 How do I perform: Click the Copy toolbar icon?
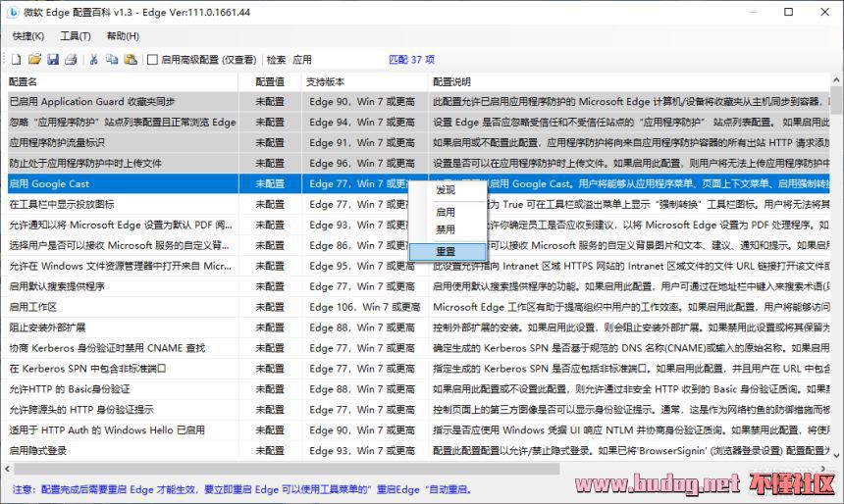pyautogui.click(x=112, y=60)
